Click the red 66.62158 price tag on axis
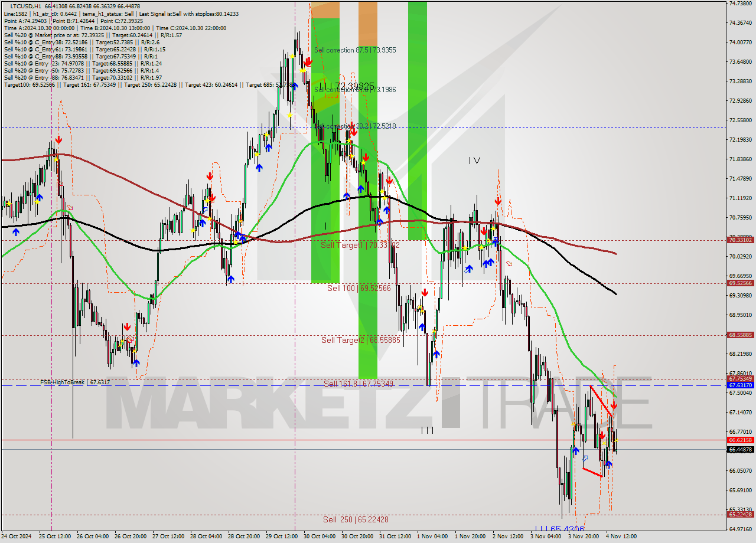This screenshot has height=543, width=756. click(x=740, y=440)
